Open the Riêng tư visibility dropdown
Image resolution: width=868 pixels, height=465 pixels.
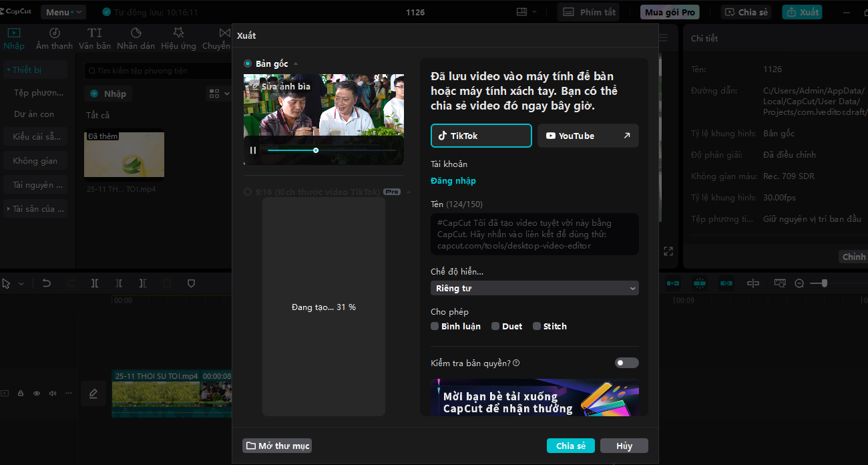click(x=535, y=288)
